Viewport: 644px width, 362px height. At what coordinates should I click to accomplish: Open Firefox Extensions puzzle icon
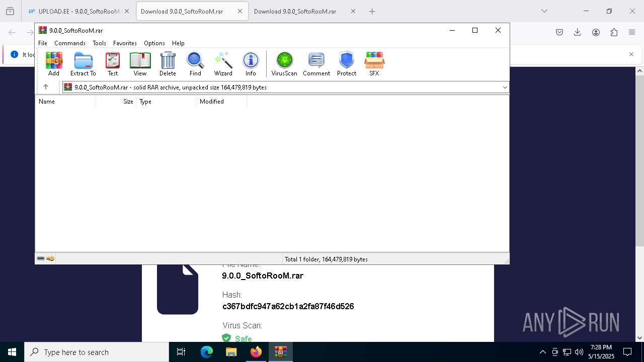(x=614, y=32)
